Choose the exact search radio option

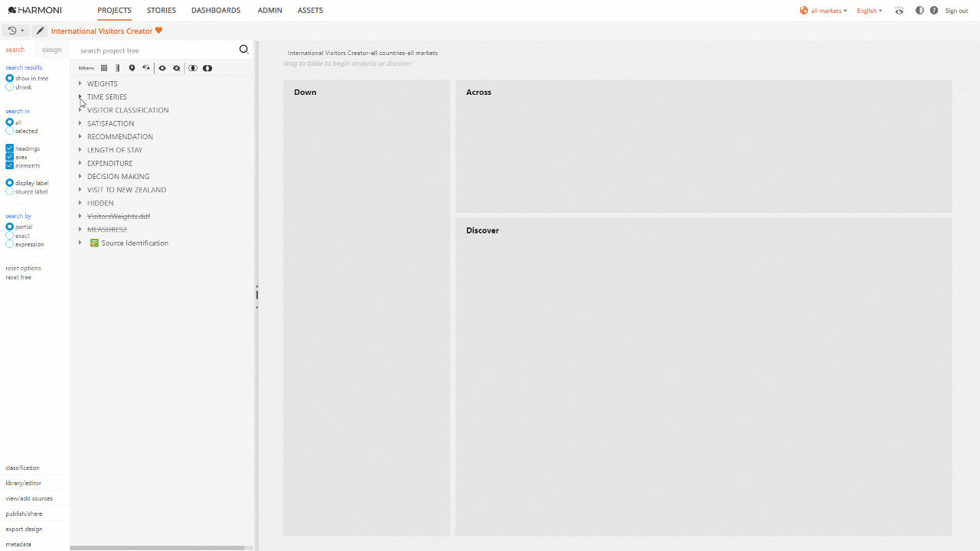click(10, 236)
